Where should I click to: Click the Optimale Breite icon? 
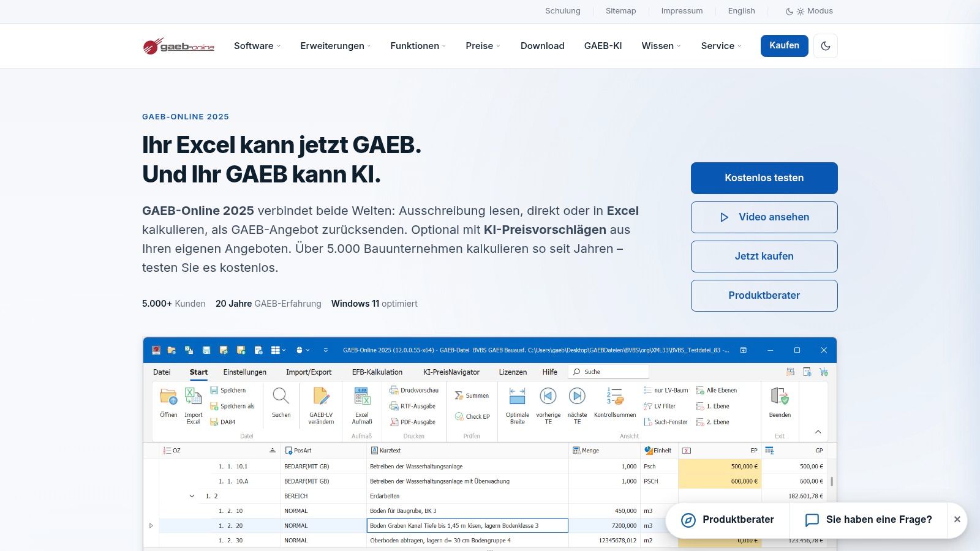(x=518, y=396)
